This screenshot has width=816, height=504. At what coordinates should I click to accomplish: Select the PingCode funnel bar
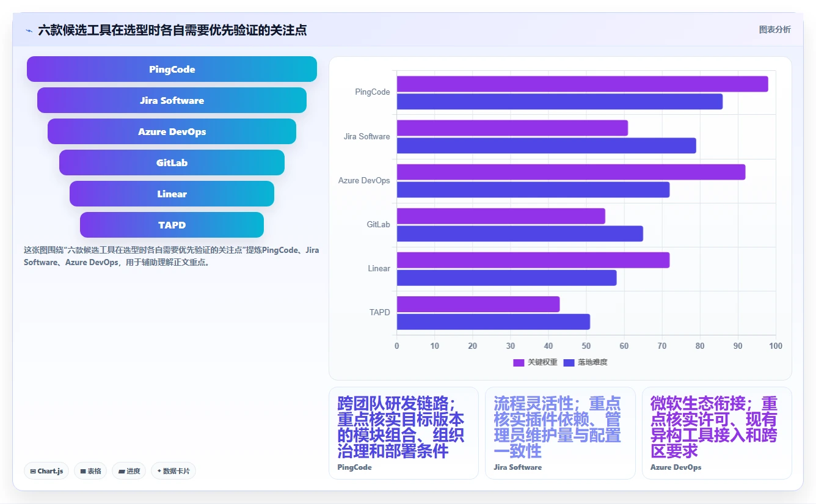point(172,69)
